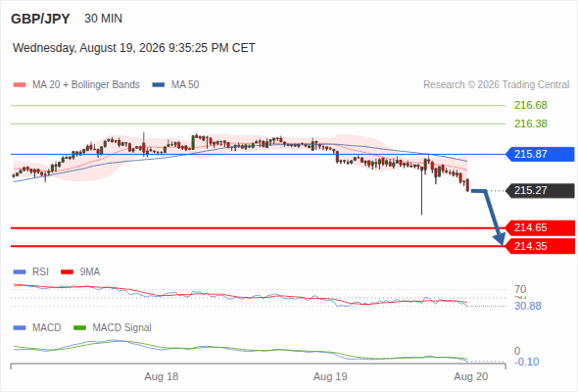Click the blue 215.87 pivot price tag
This screenshot has height=392, width=578.
(540, 154)
